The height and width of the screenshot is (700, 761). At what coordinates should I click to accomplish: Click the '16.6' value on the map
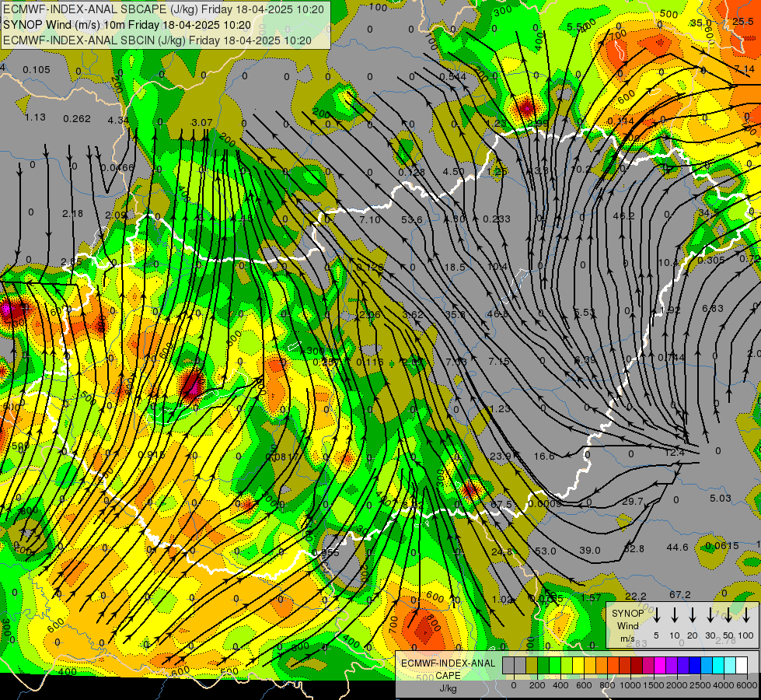pos(544,456)
